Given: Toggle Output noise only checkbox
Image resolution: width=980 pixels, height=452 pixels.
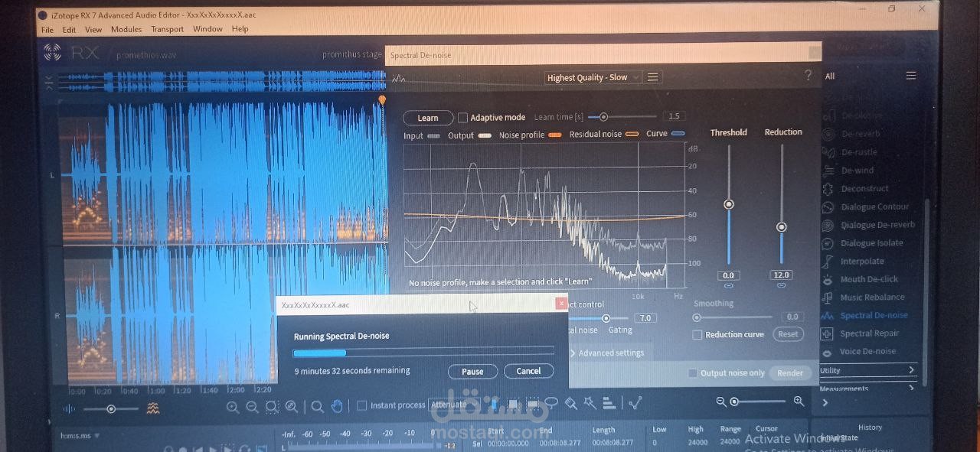Looking at the screenshot, I should tap(693, 373).
